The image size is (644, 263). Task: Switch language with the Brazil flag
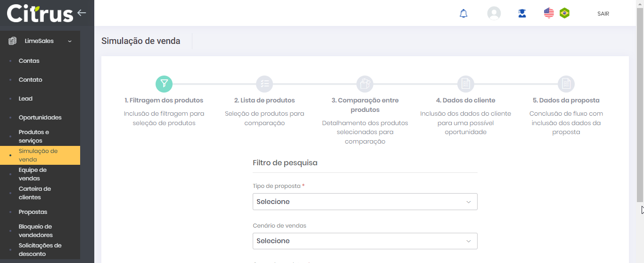[x=564, y=13]
